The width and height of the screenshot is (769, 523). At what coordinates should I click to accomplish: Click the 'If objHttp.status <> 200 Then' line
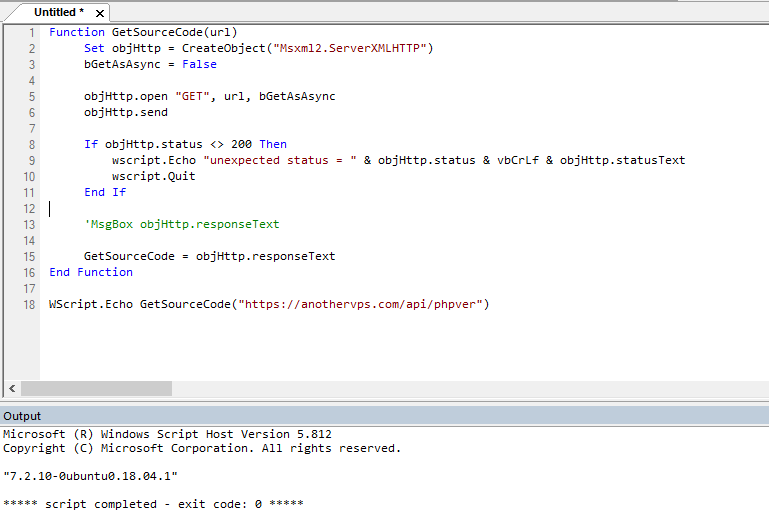pos(185,144)
